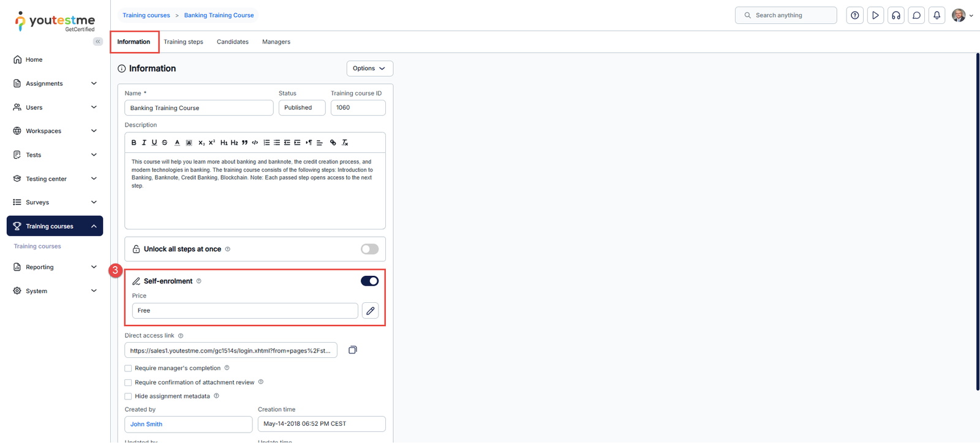
Task: Open the notifications bell
Action: tap(937, 15)
